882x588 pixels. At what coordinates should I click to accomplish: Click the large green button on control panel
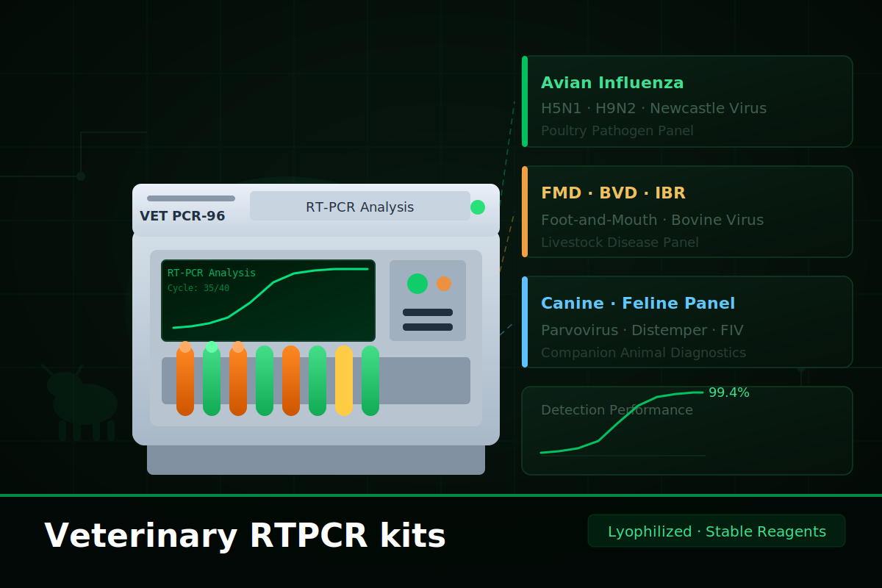[417, 284]
